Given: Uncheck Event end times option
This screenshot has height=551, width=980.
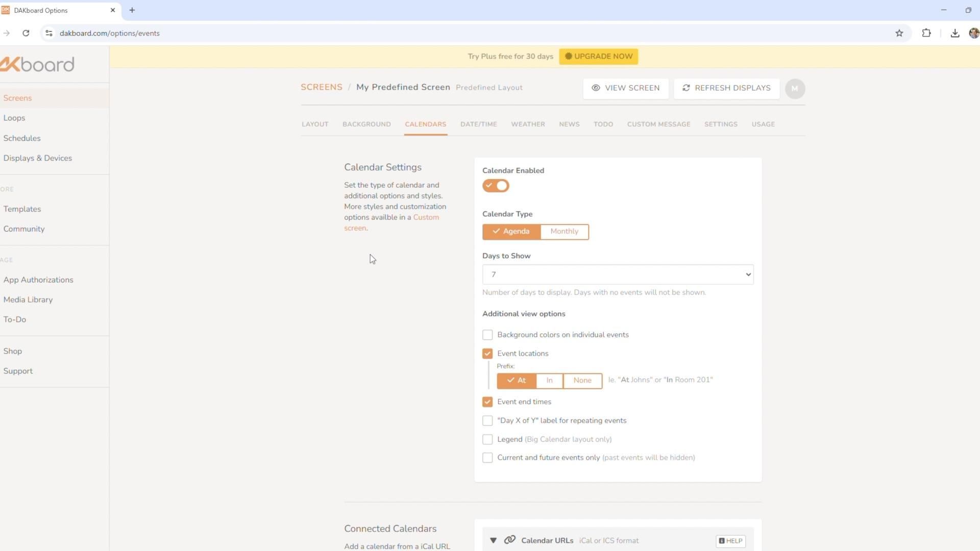Looking at the screenshot, I should click(x=487, y=402).
